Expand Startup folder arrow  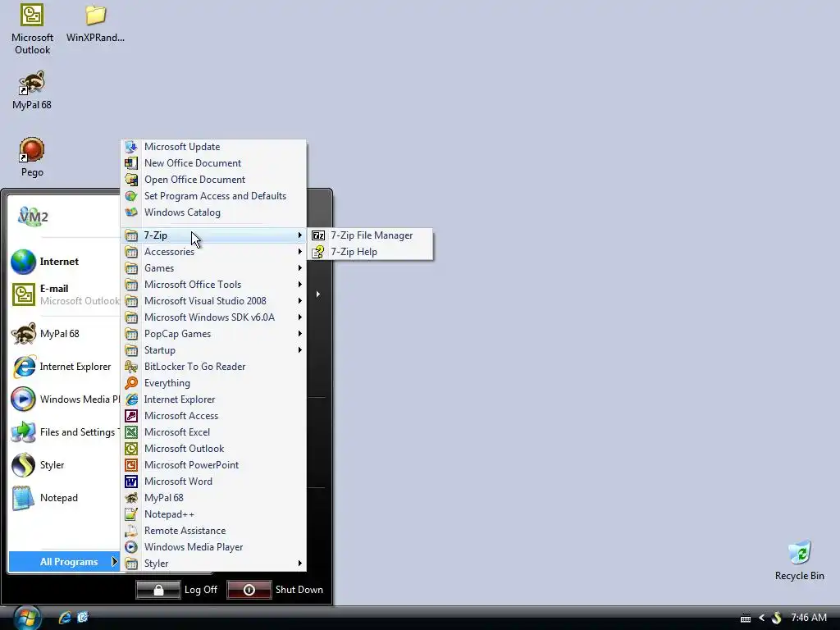300,350
